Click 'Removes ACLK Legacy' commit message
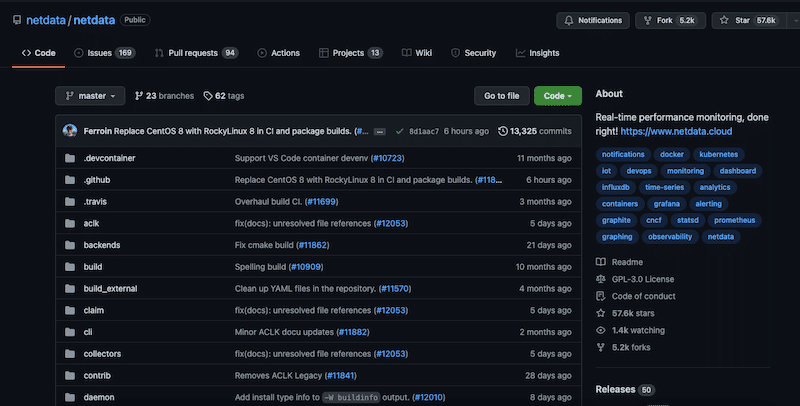This screenshot has width=800, height=406. (x=278, y=375)
